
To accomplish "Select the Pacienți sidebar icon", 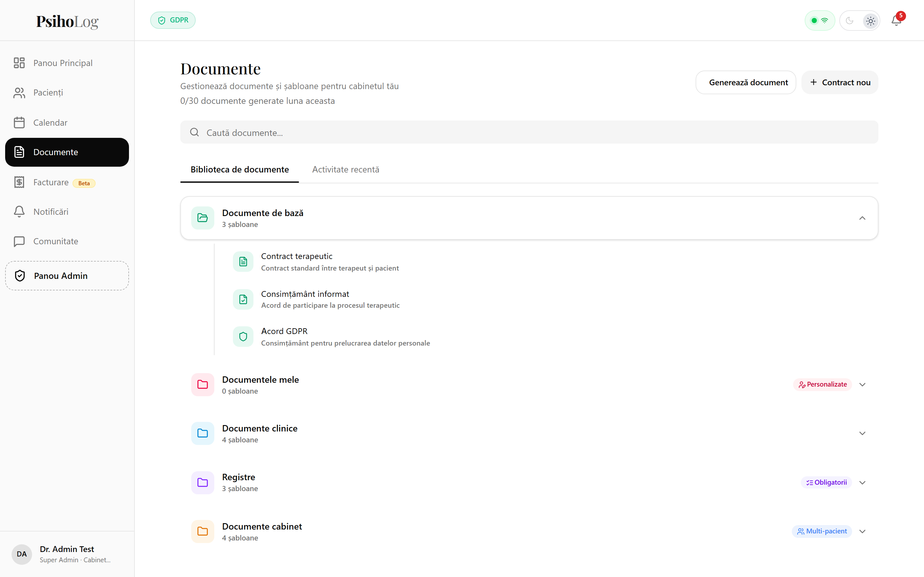I will pos(20,92).
